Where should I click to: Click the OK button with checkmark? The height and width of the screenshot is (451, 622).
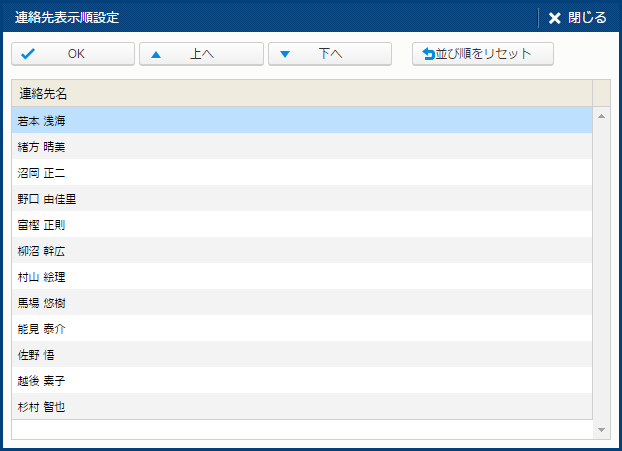(72, 54)
